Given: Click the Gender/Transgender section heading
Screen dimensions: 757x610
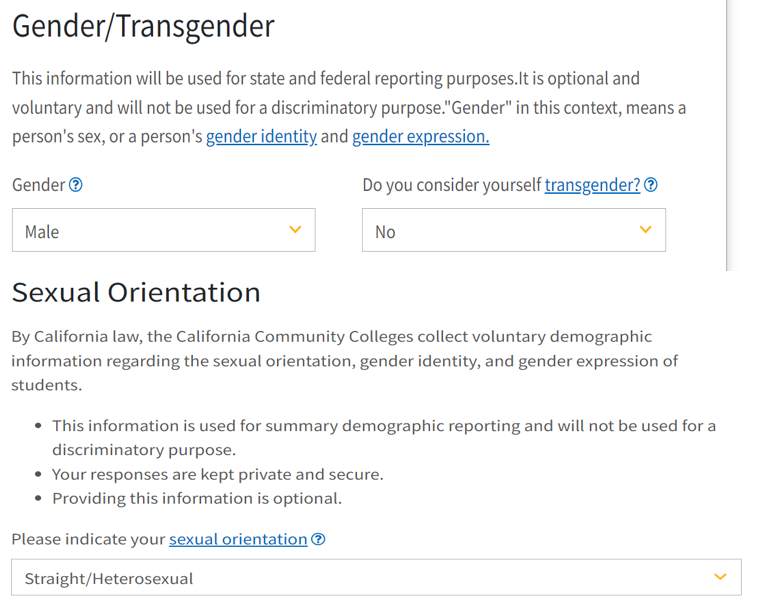Looking at the screenshot, I should pos(143,26).
